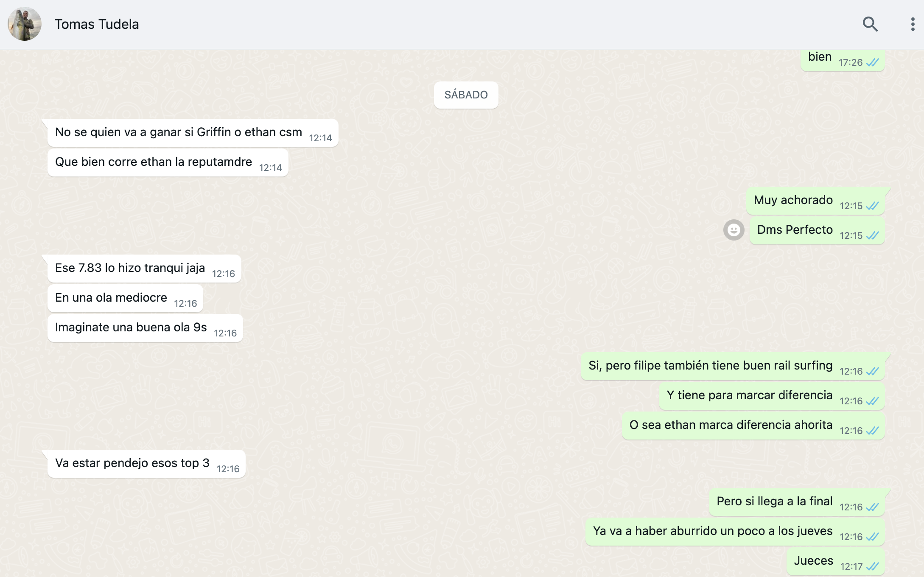This screenshot has height=577, width=924.
Task: Select the message 'Que bien corre ethan la reputamdre'
Action: (168, 162)
